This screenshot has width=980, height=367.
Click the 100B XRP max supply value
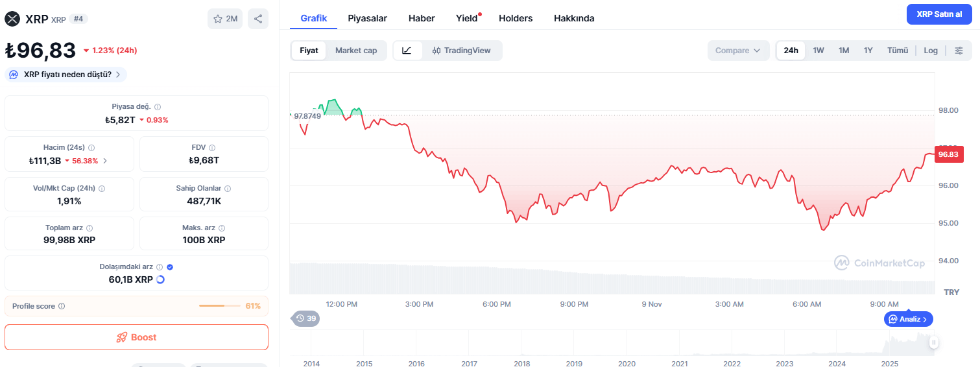[204, 240]
